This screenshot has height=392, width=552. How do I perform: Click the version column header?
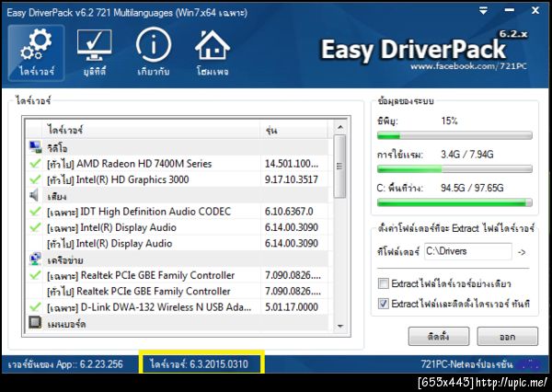click(294, 130)
